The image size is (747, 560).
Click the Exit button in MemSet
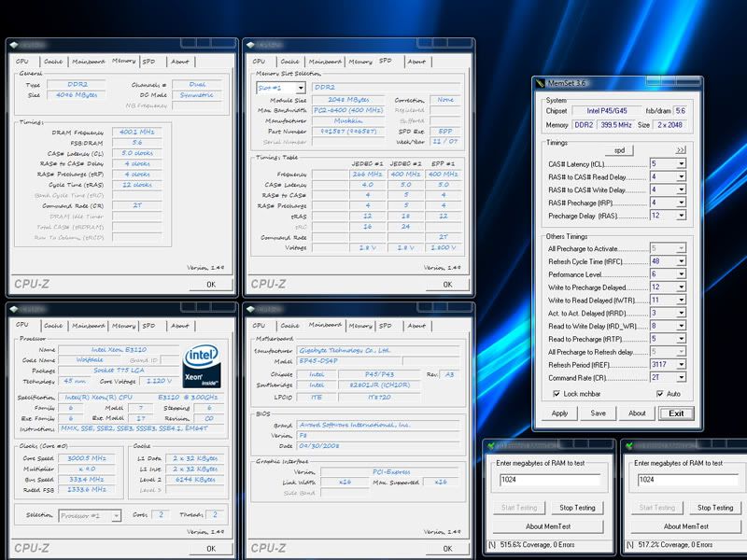click(x=676, y=413)
